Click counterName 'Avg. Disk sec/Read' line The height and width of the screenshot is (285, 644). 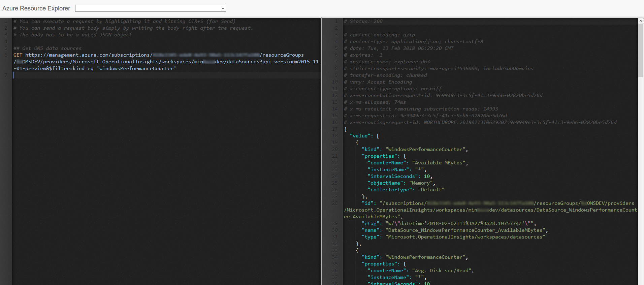pos(421,271)
